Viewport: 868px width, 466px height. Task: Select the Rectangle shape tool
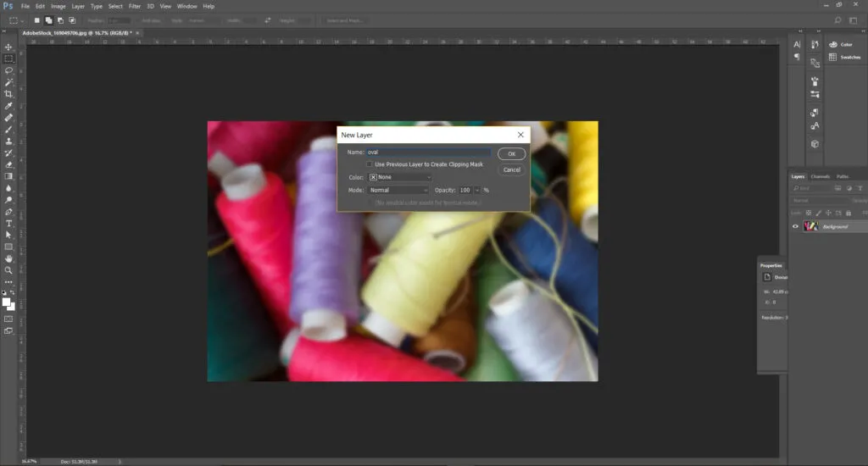(x=8, y=247)
